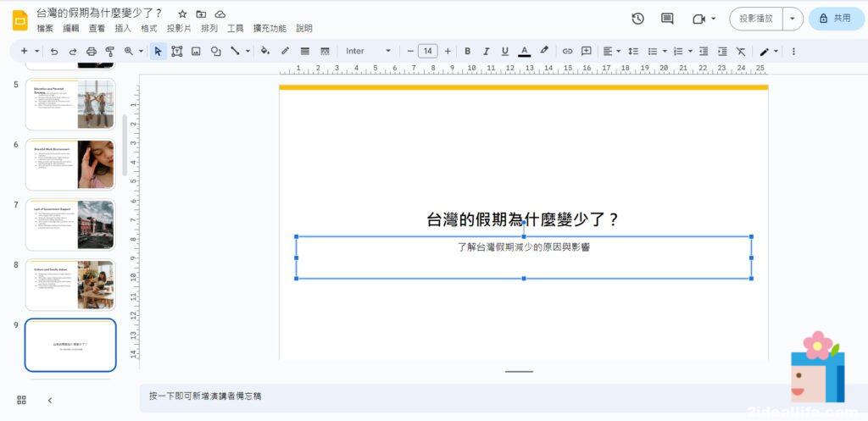Toggle underline formatting
The image size is (868, 421).
coord(505,51)
